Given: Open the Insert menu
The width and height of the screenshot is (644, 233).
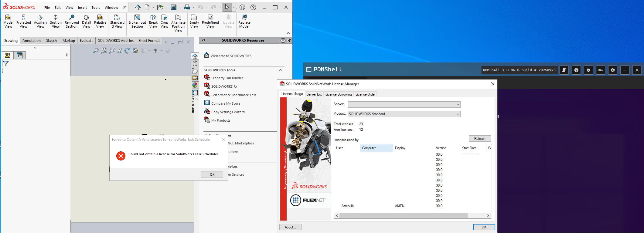Looking at the screenshot, I should (x=82, y=8).
